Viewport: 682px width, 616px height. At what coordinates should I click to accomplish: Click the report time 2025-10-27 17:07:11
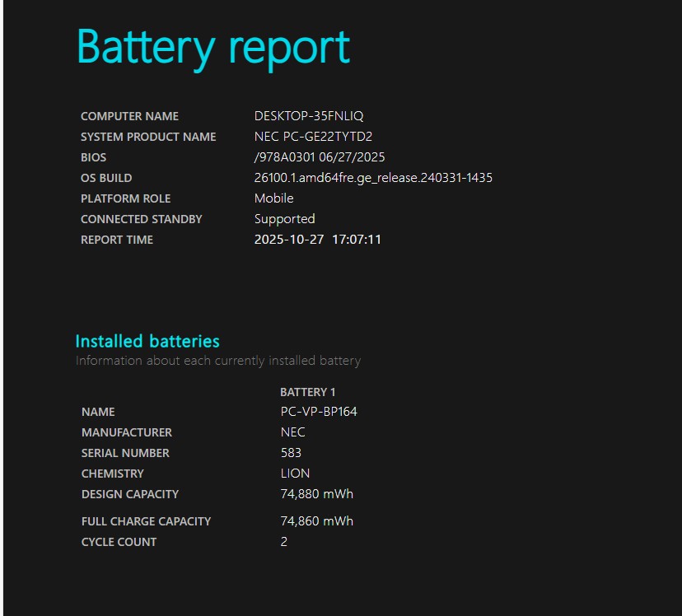tap(317, 240)
